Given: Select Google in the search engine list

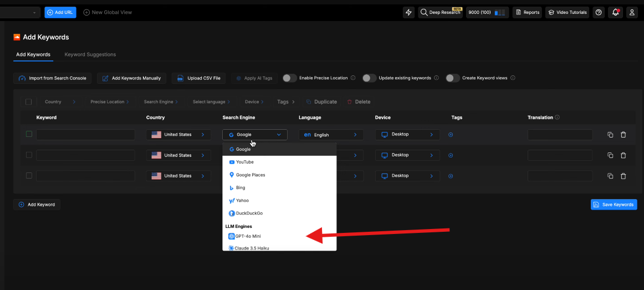Looking at the screenshot, I should (x=279, y=150).
